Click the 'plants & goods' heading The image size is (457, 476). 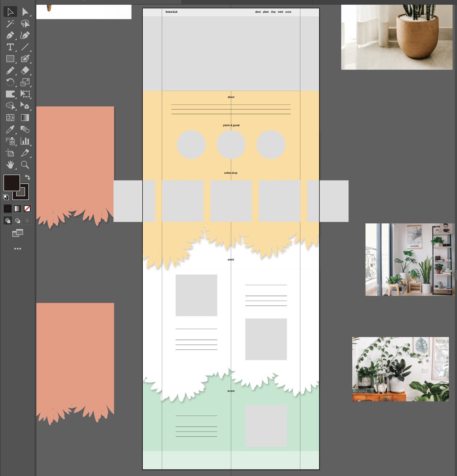pos(231,125)
